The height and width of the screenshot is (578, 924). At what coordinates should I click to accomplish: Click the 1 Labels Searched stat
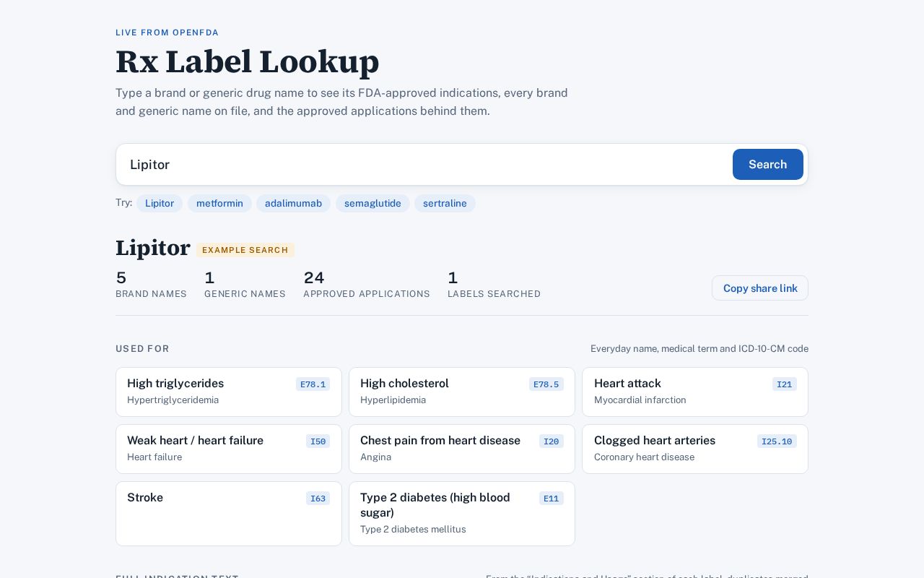click(x=494, y=284)
